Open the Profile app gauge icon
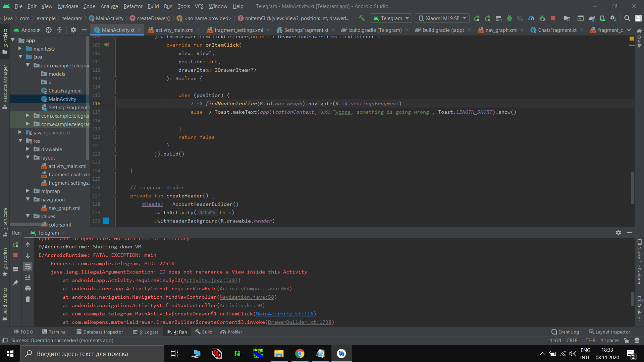 click(531, 18)
